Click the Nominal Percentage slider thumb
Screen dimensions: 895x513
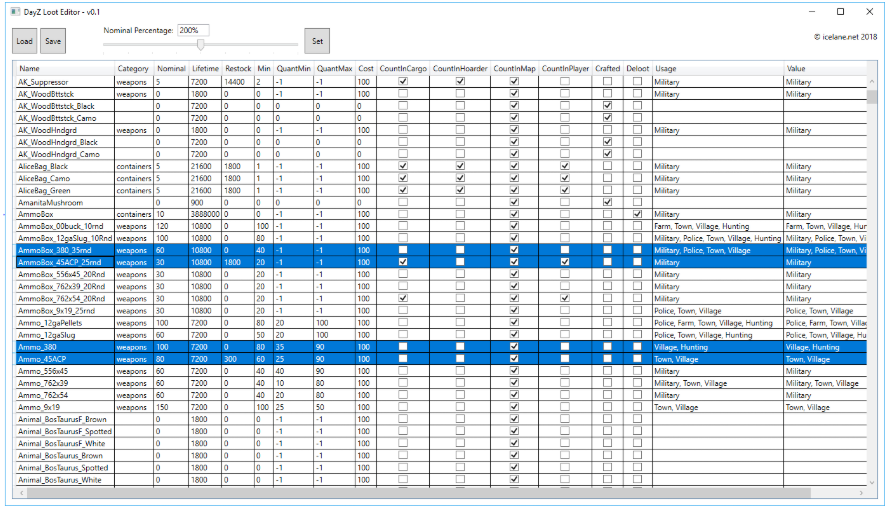[x=201, y=45]
